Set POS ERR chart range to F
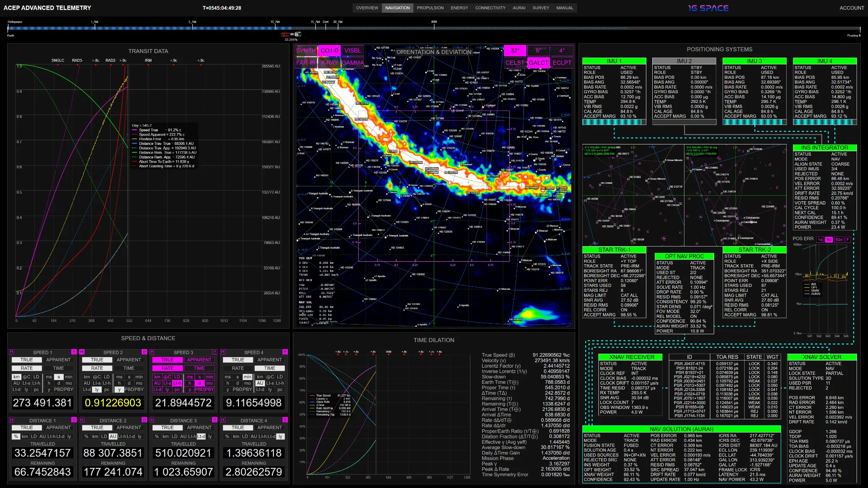This screenshot has width=868, height=488. pyautogui.click(x=848, y=240)
